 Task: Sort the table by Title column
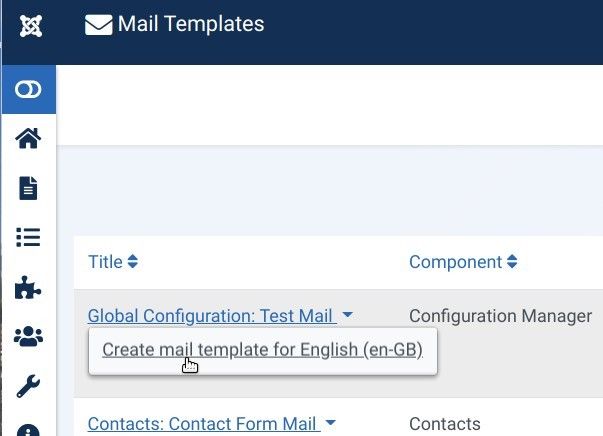(105, 262)
